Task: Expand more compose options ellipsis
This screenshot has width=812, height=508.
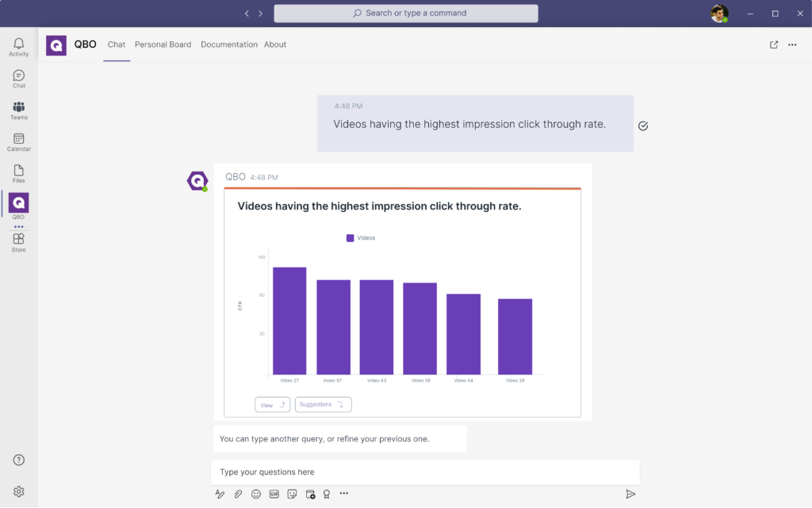Action: click(344, 494)
